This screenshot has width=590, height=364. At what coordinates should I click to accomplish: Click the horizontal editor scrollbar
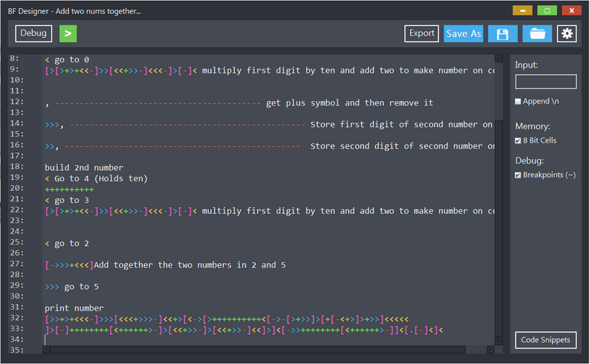[253, 349]
